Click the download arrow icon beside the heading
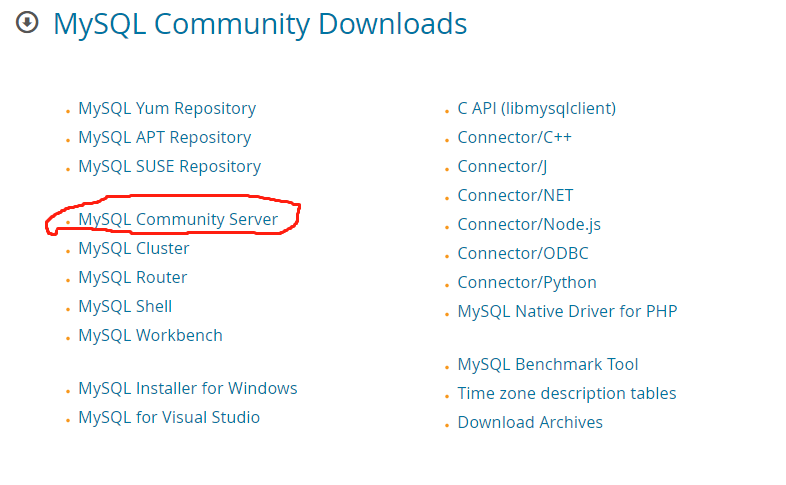The height and width of the screenshot is (485, 786). [27, 23]
